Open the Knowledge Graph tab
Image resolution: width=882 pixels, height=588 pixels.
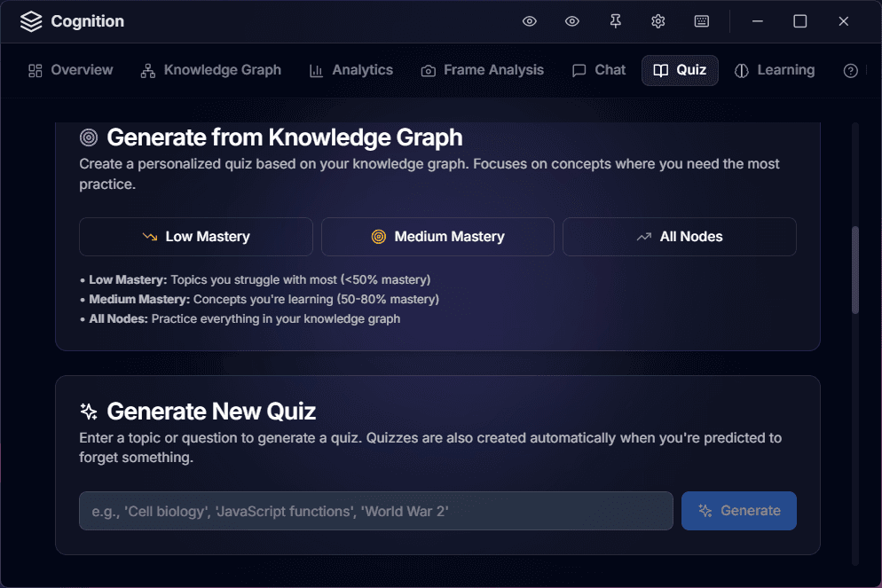pyautogui.click(x=211, y=70)
